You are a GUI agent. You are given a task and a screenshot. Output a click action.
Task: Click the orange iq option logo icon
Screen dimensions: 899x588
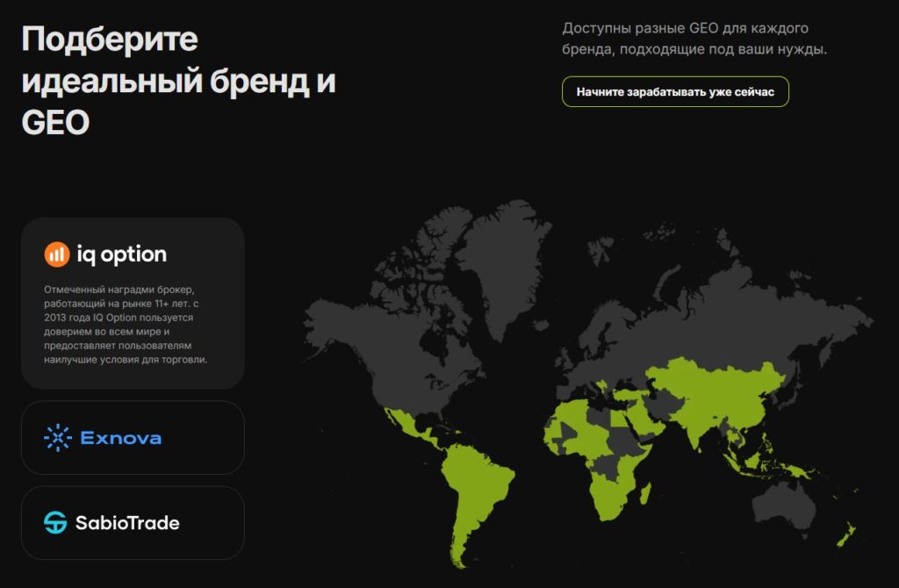[57, 255]
